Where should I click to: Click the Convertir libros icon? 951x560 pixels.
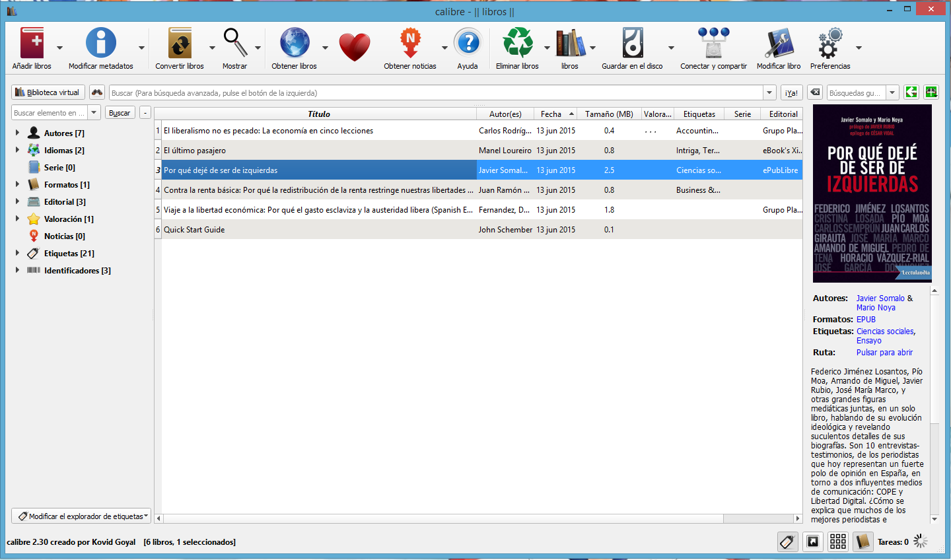(180, 43)
